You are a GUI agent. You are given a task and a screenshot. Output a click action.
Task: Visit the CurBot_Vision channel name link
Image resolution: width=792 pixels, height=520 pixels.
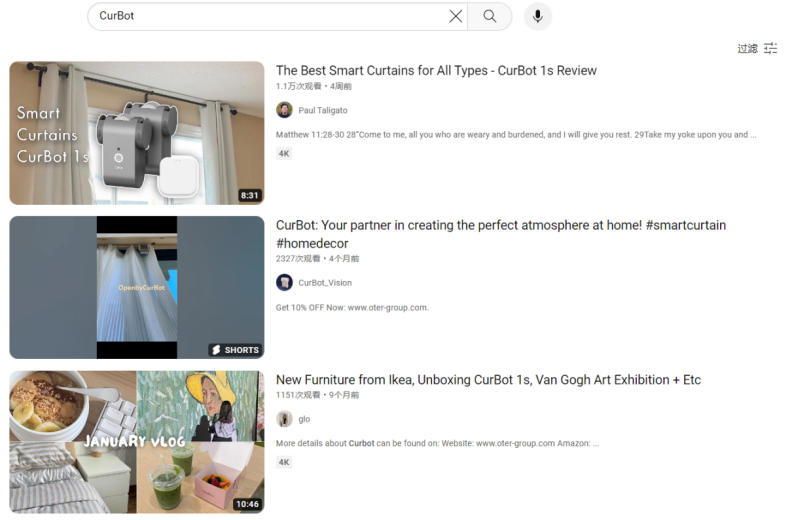[x=325, y=282]
